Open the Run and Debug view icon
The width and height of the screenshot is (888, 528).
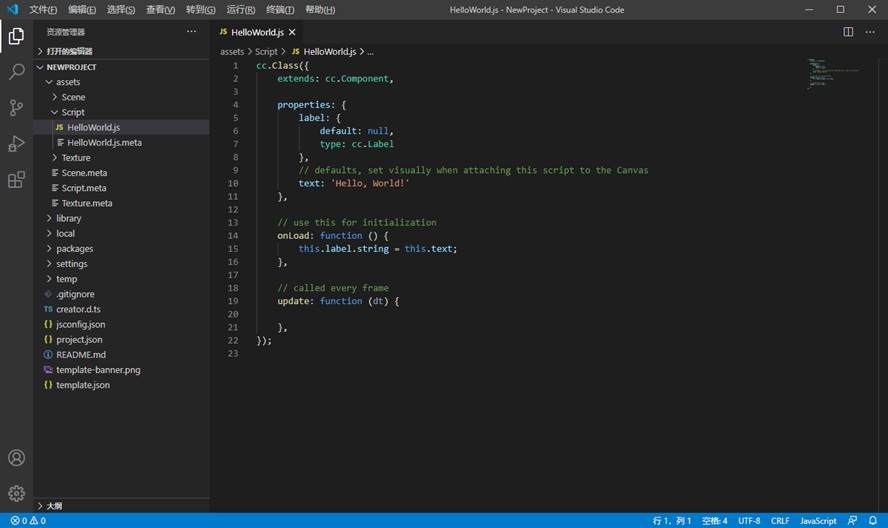pyautogui.click(x=16, y=143)
